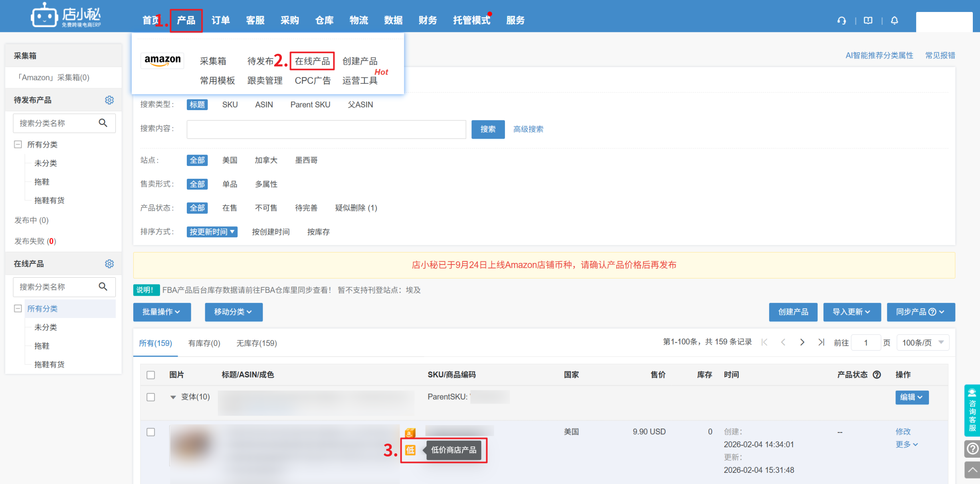Click the customer service headset icon
980x484 pixels.
point(841,20)
